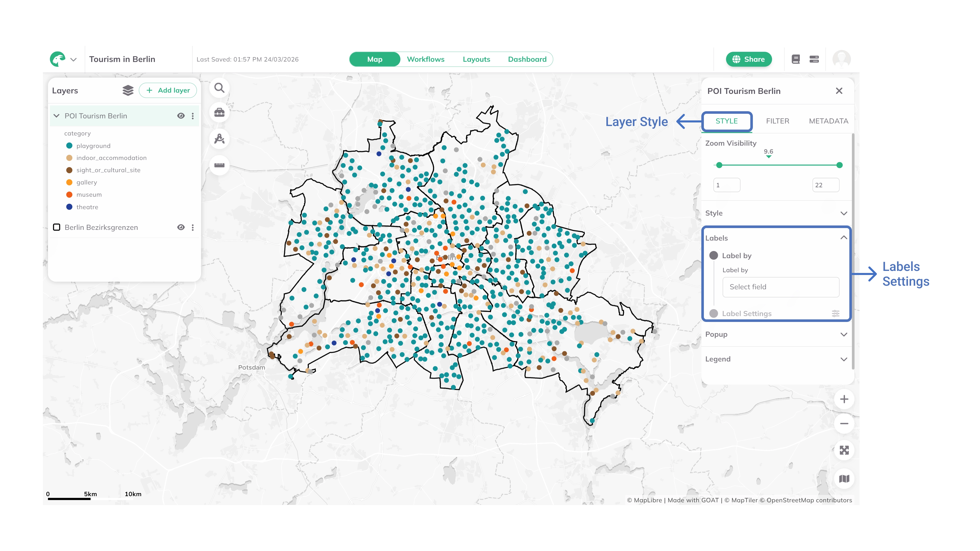Open the toolbox panel
The width and height of the screenshot is (980, 551).
[219, 112]
